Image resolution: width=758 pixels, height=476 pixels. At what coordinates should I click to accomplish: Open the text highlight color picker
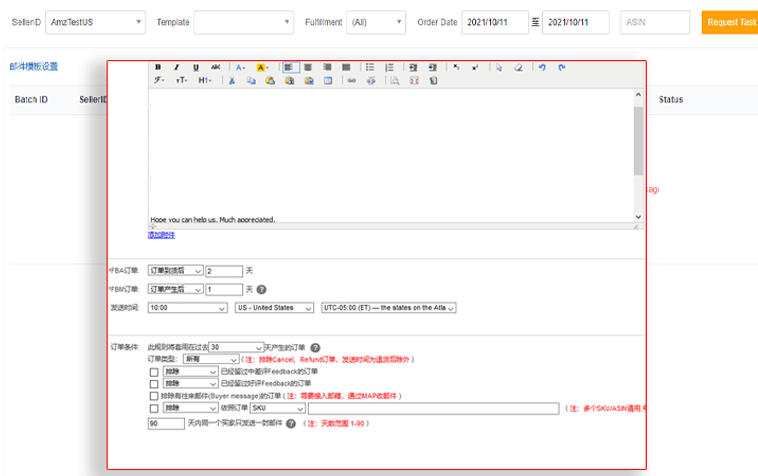coord(262,67)
